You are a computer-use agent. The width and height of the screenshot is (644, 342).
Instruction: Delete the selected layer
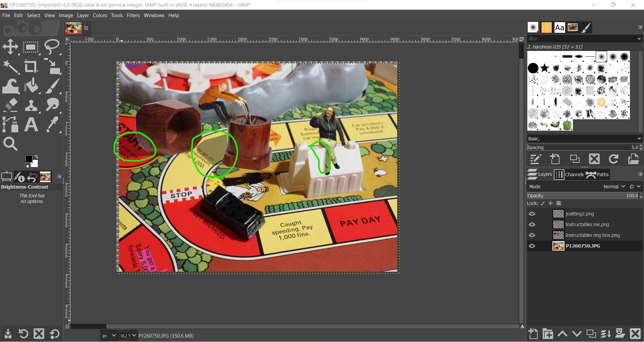tap(635, 334)
